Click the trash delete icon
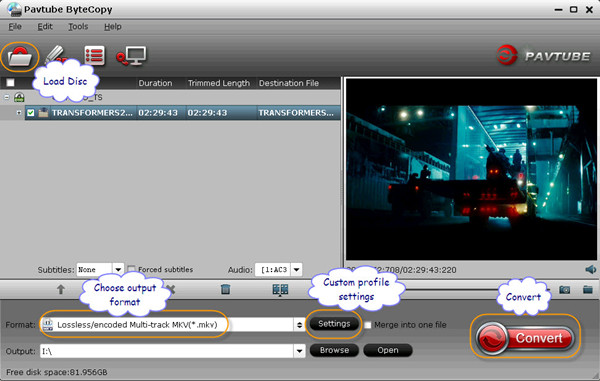600x381 pixels. (225, 289)
